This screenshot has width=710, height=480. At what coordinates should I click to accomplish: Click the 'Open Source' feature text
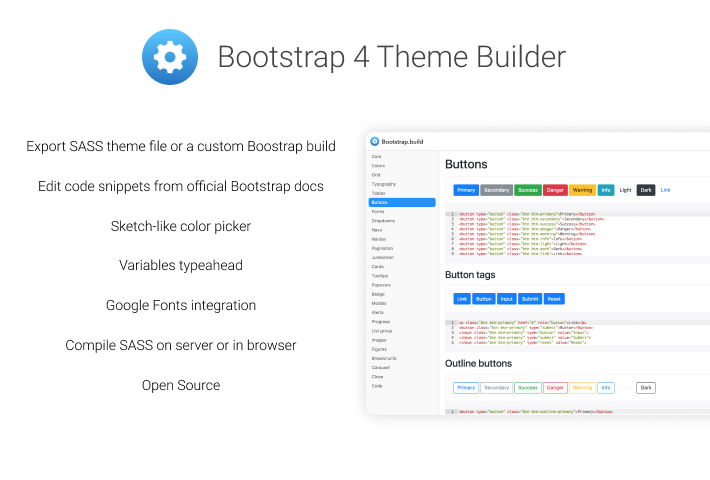181,385
